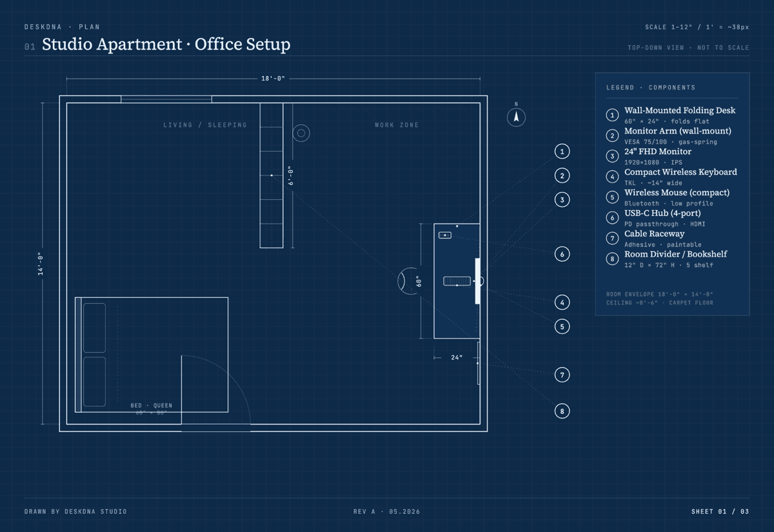Click plan callout circle 8 beside the drawing
This screenshot has width=774, height=532.
pyautogui.click(x=562, y=411)
